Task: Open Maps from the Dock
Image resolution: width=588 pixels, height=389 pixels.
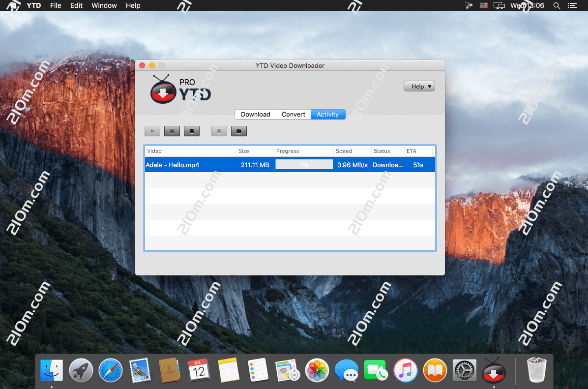Action: point(287,370)
